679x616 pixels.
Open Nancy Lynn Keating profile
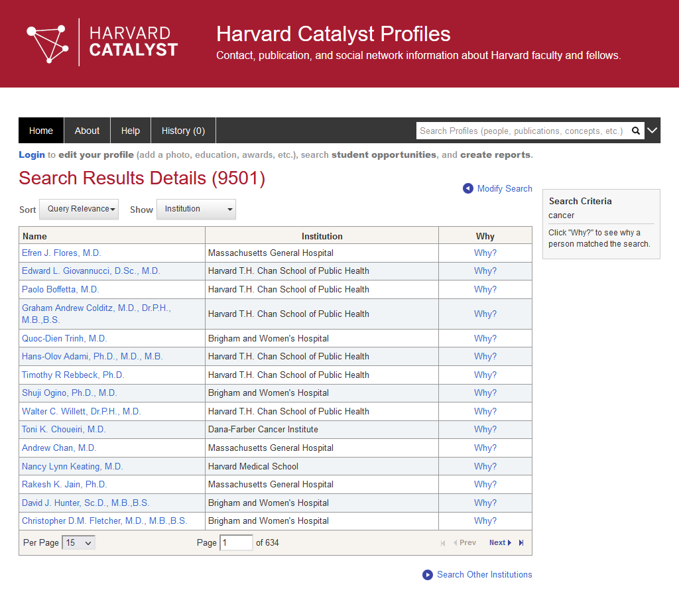click(73, 467)
